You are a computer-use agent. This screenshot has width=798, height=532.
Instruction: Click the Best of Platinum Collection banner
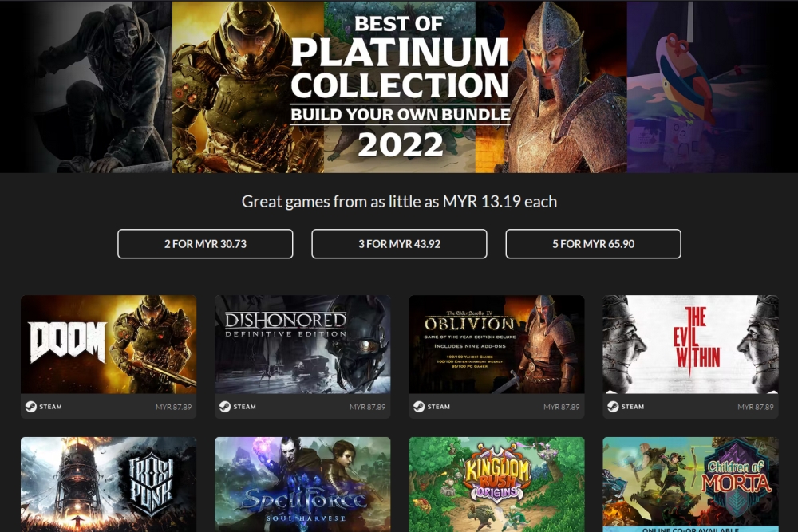[x=399, y=87]
